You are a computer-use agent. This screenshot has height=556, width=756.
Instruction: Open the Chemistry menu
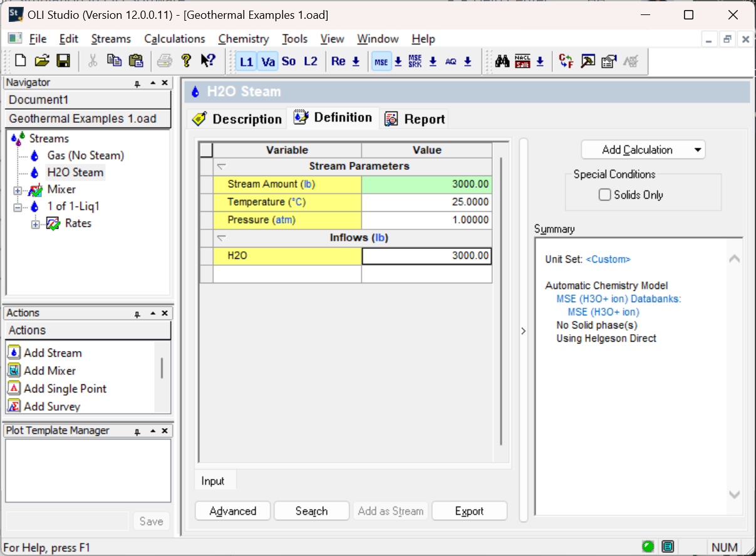coord(244,39)
